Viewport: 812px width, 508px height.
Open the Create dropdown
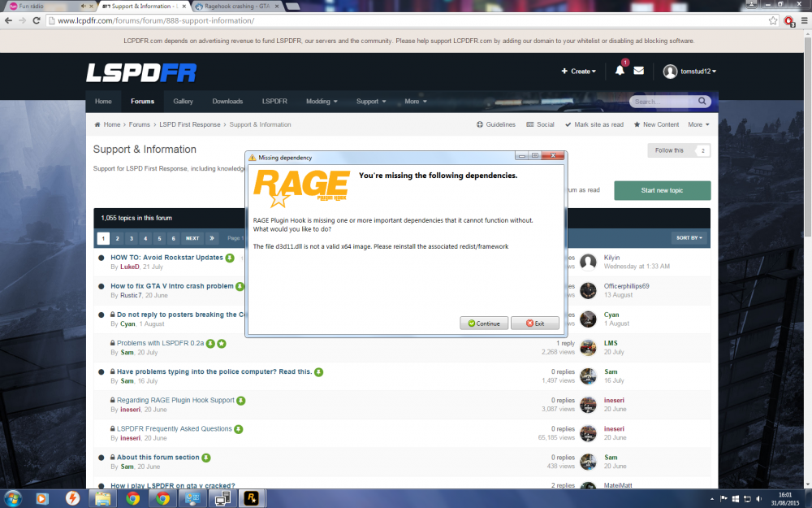pyautogui.click(x=579, y=71)
